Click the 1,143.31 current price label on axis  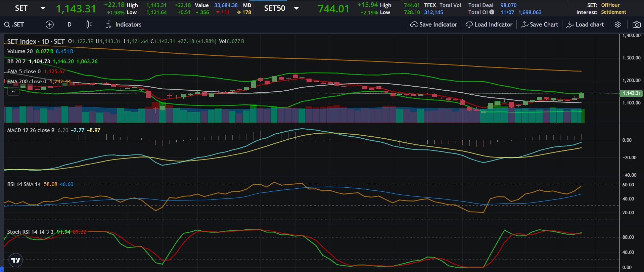tap(632, 93)
